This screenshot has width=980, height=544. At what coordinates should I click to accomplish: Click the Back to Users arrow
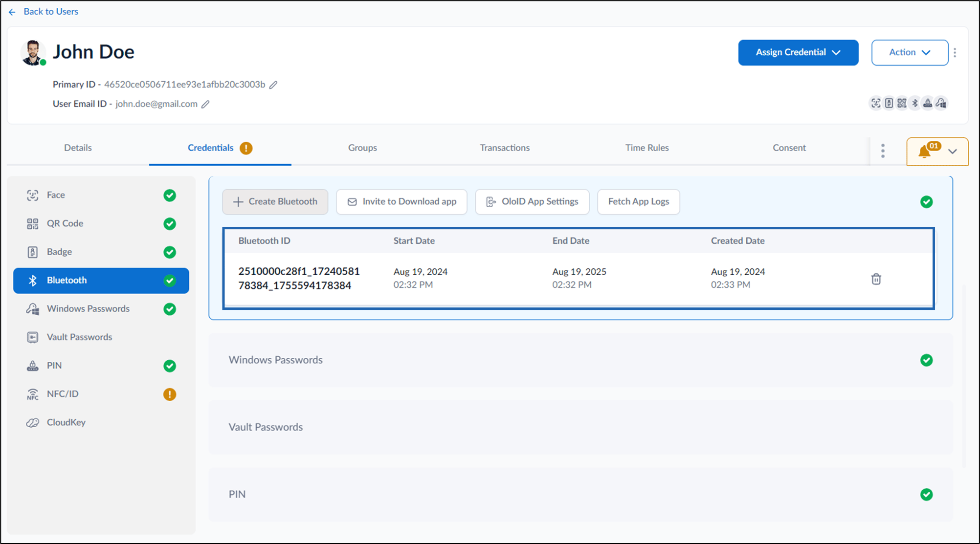(12, 12)
